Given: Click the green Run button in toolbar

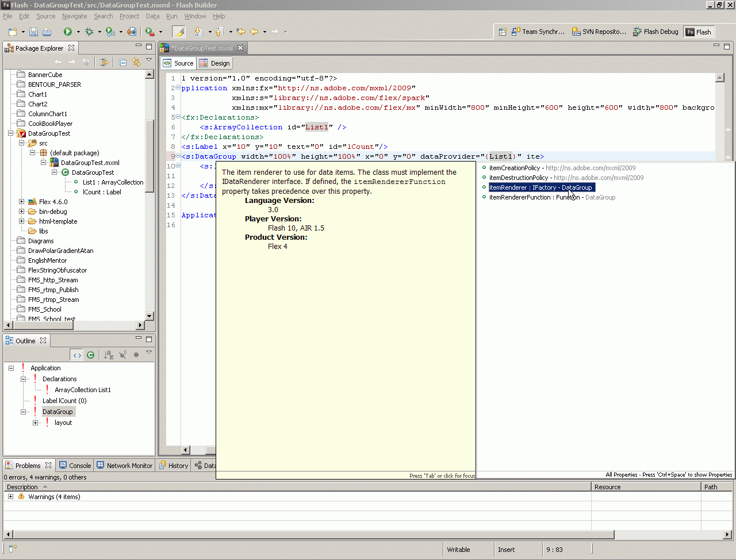Looking at the screenshot, I should point(68,32).
